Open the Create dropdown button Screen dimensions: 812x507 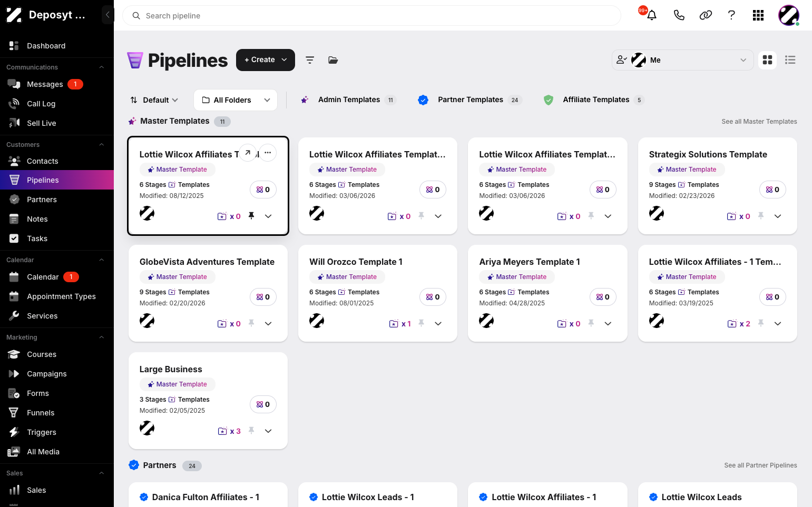pyautogui.click(x=266, y=60)
